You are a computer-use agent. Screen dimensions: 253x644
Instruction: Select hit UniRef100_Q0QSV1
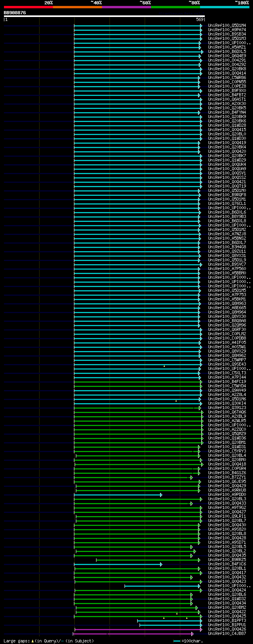(x=227, y=173)
